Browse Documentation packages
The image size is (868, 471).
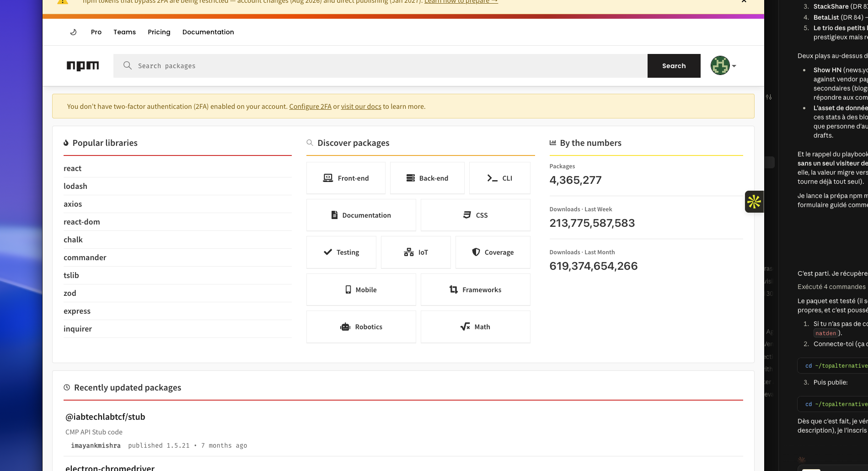[361, 215]
